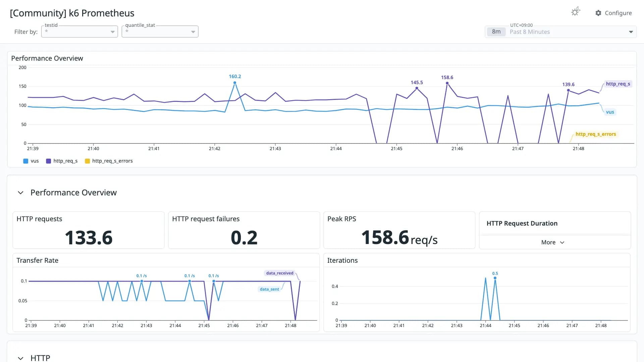644x362 pixels.
Task: Expand More under HTTP Request Duration
Action: coord(553,242)
